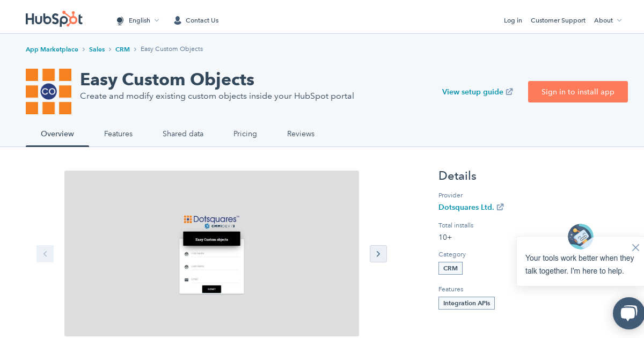
Task: Open the live chat bubble icon
Action: [x=628, y=313]
